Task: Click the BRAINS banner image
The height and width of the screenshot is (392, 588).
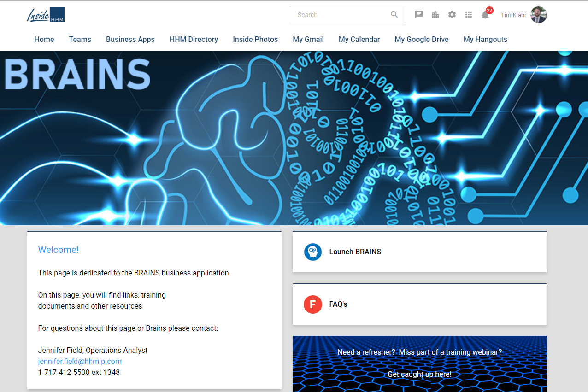Action: pyautogui.click(x=294, y=138)
